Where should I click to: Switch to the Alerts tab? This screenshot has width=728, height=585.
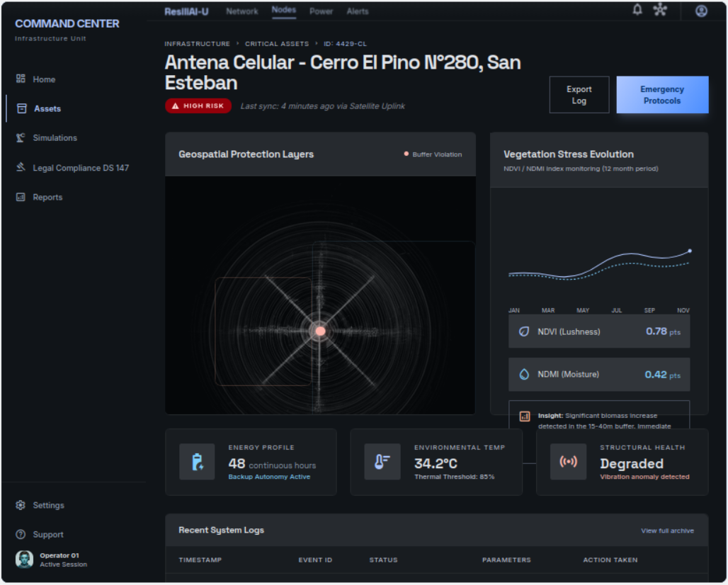[x=358, y=11]
